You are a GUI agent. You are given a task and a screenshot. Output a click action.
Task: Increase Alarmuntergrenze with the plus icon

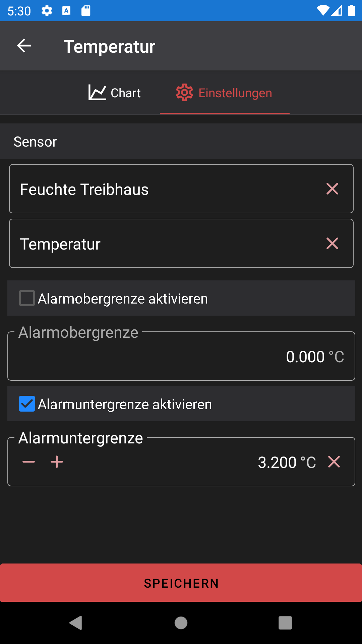(57, 462)
